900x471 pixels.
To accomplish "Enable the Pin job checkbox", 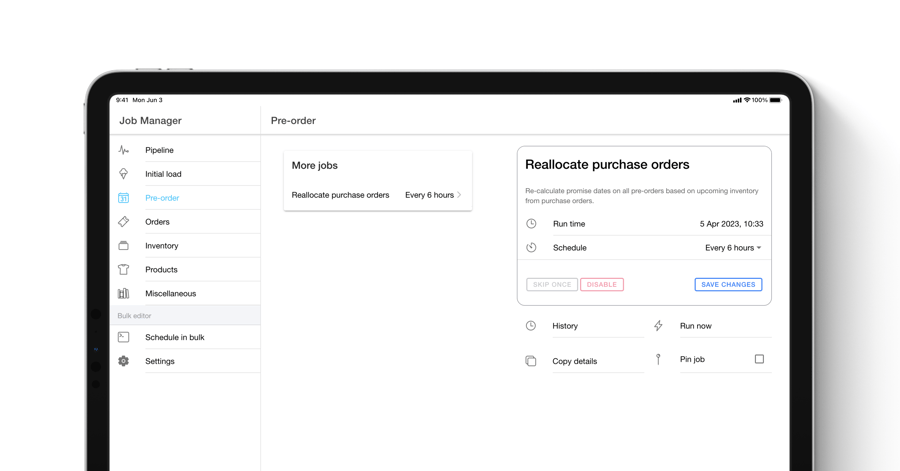I will coord(759,359).
